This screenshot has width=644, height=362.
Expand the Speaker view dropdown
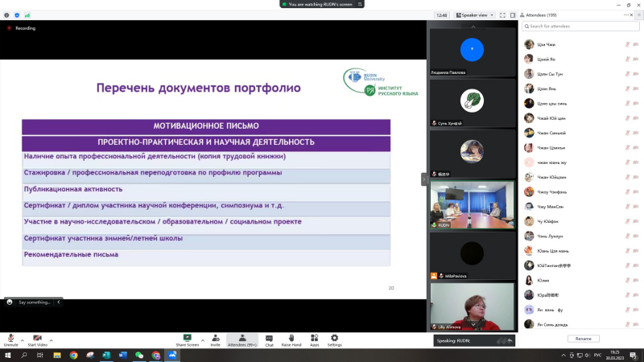[x=475, y=14]
